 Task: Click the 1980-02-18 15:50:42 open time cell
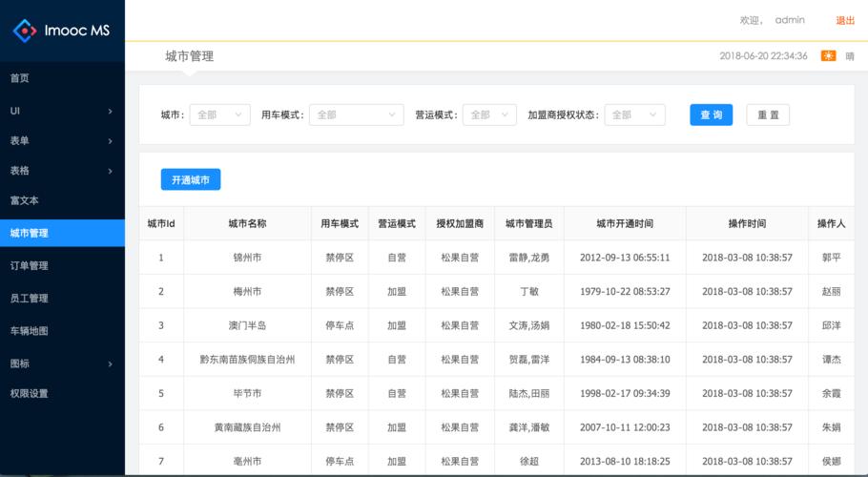coord(625,325)
